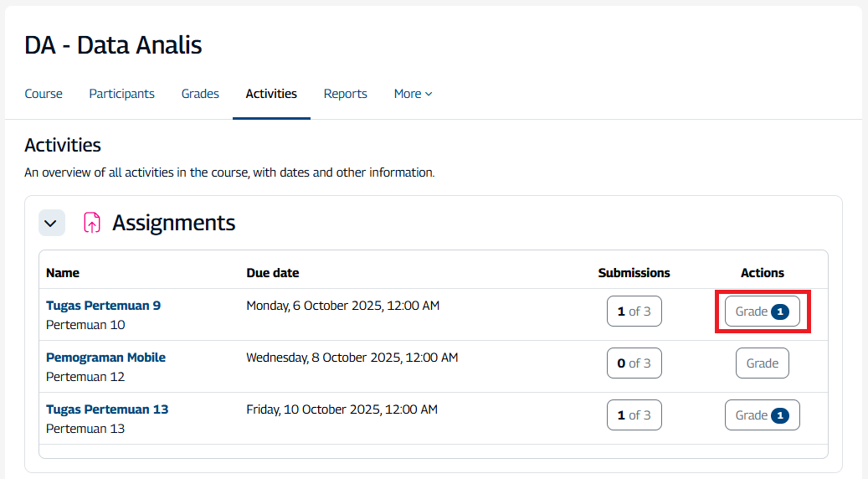Screen dimensions: 868x479
Task: View the 0 of 3 submissions for Pemograman Mobile
Action: click(634, 363)
